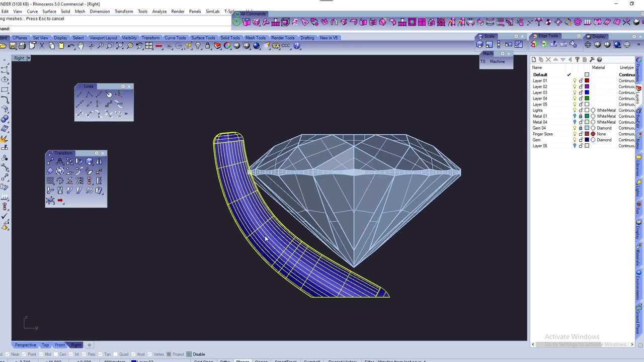Click the red car Object Snap icon
The height and width of the screenshot is (362, 644).
pyautogui.click(x=159, y=46)
